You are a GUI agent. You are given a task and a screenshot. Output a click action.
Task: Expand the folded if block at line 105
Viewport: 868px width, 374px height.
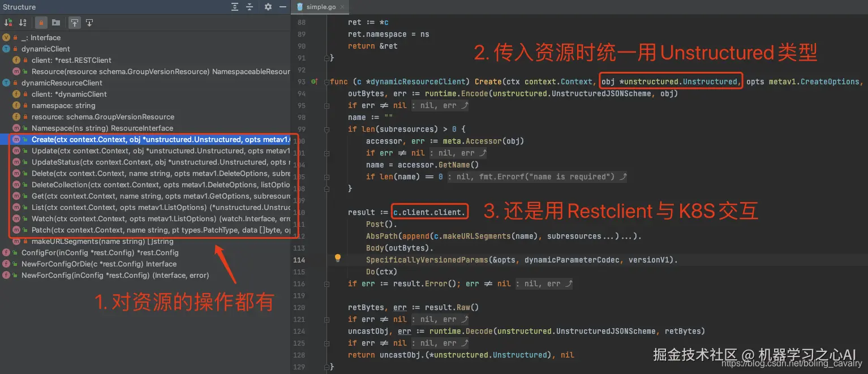pos(326,177)
